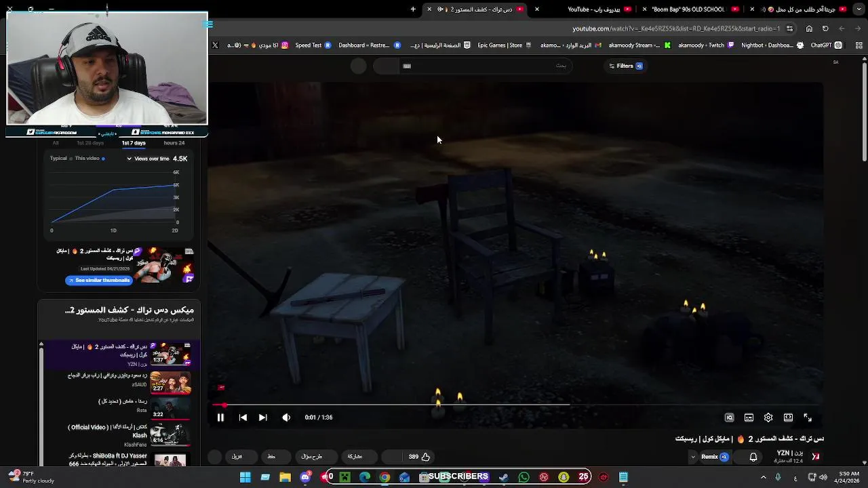This screenshot has width=868, height=488.
Task: Click the browser address bar URL
Action: (x=676, y=28)
